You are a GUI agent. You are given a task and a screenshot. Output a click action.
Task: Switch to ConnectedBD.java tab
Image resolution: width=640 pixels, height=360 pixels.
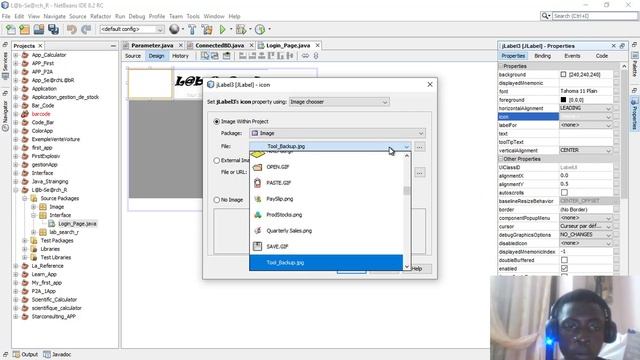(219, 45)
